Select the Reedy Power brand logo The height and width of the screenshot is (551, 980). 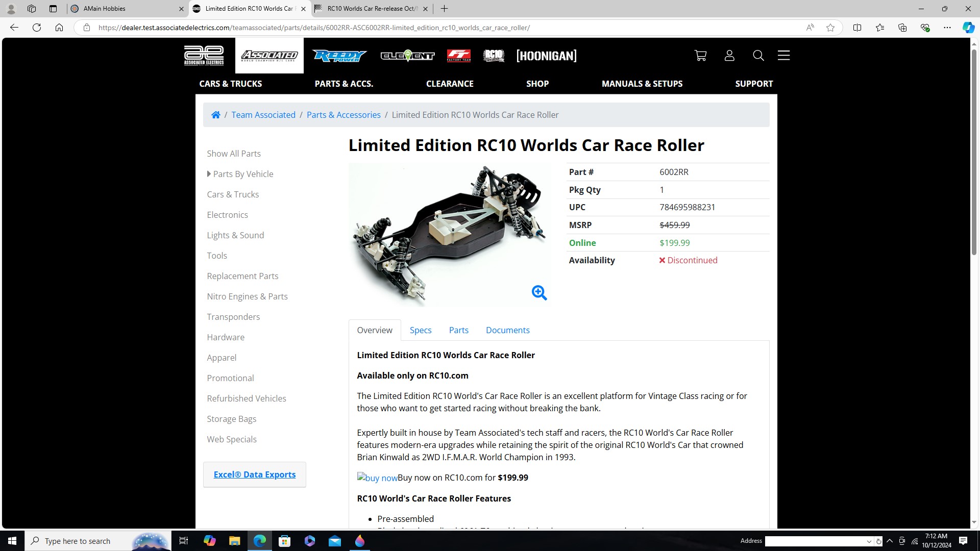[x=339, y=56]
